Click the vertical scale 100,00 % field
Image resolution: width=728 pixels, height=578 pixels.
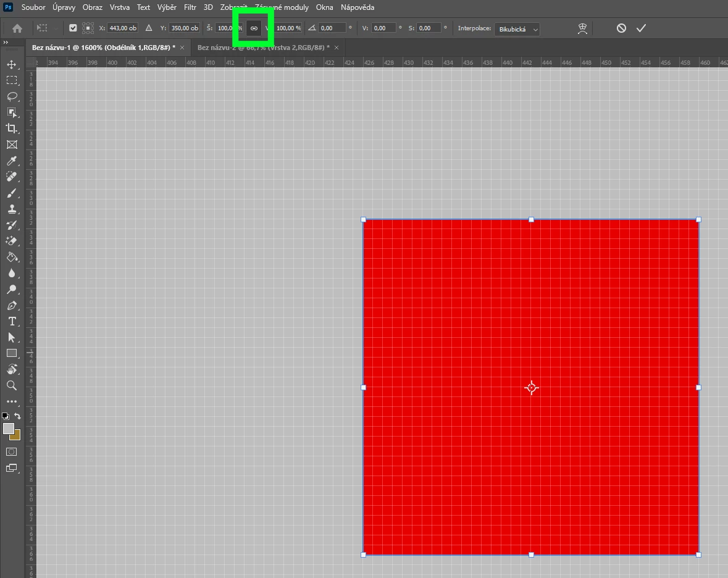(288, 28)
